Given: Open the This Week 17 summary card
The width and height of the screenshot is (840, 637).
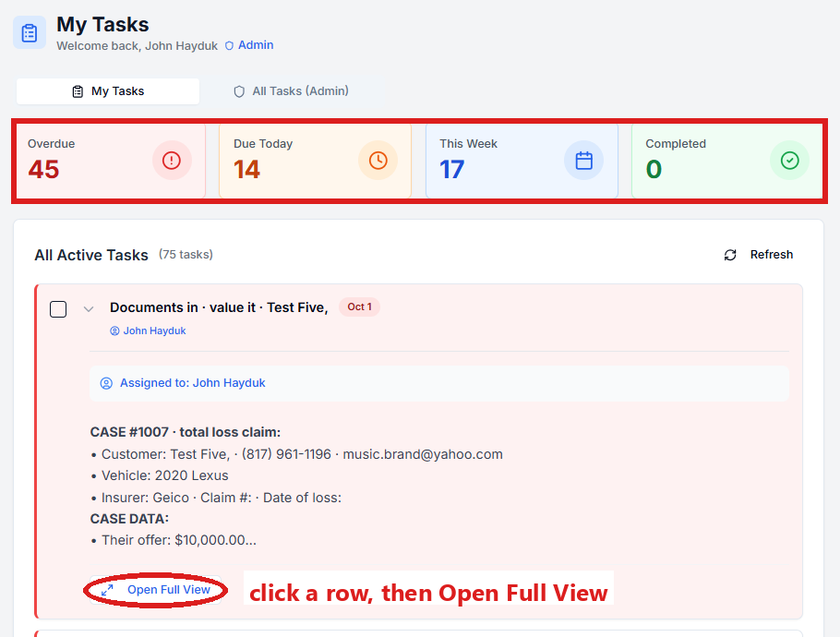Looking at the screenshot, I should (522, 161).
